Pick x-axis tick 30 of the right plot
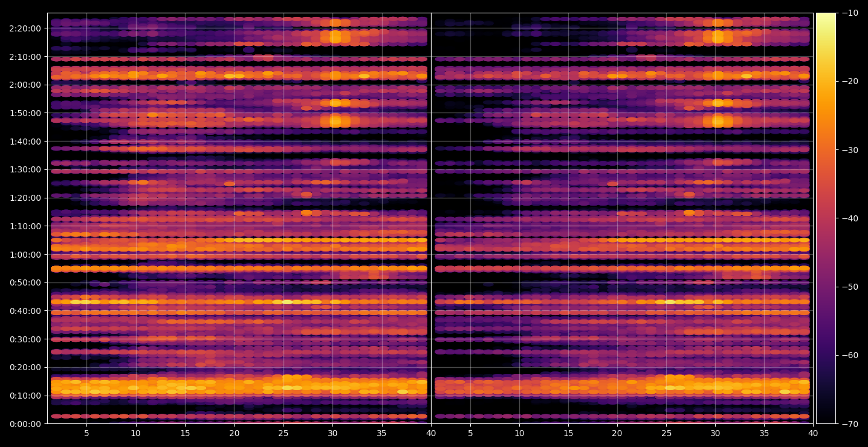The image size is (868, 447). click(x=716, y=433)
